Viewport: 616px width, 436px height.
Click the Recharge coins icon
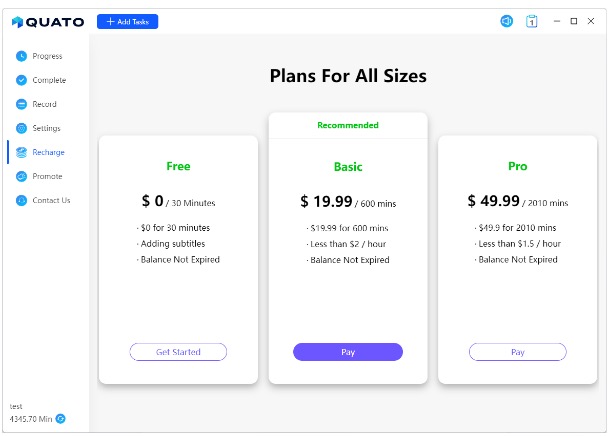point(21,152)
